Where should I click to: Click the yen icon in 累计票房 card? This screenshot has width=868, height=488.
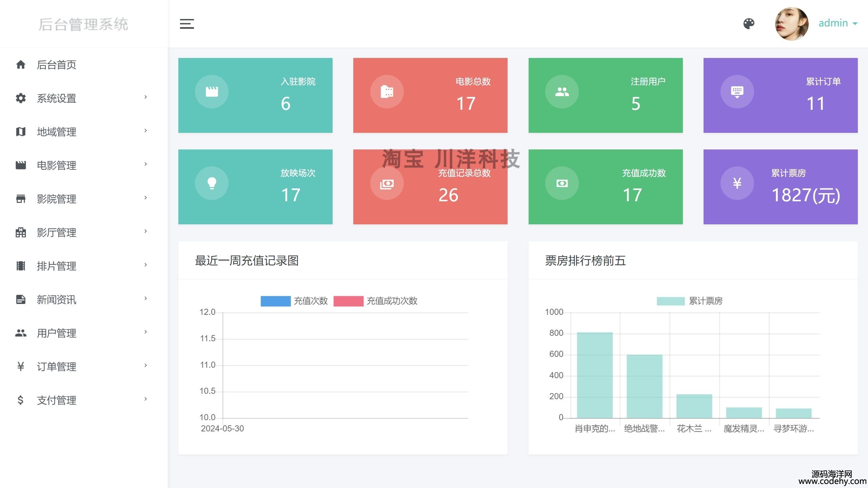coord(737,183)
